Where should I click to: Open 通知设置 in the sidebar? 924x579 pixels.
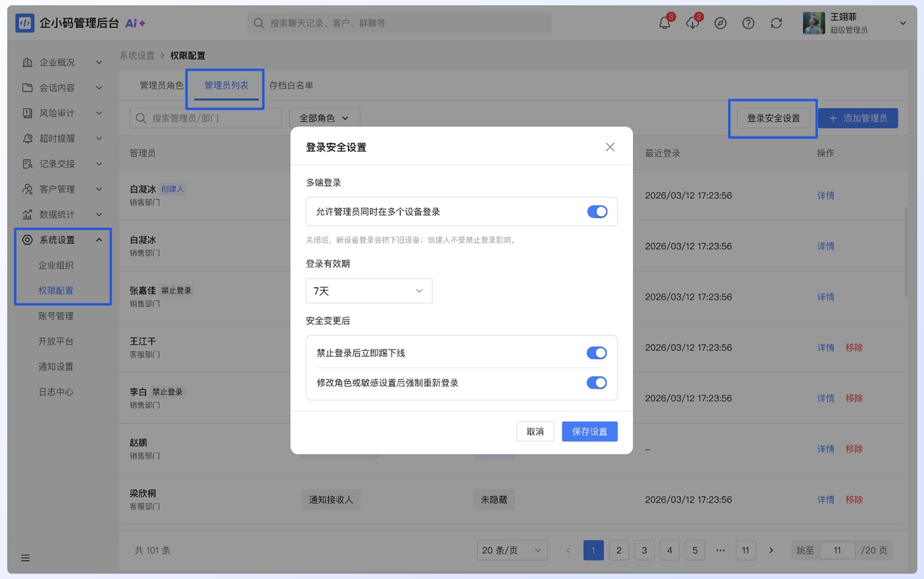pyautogui.click(x=56, y=366)
